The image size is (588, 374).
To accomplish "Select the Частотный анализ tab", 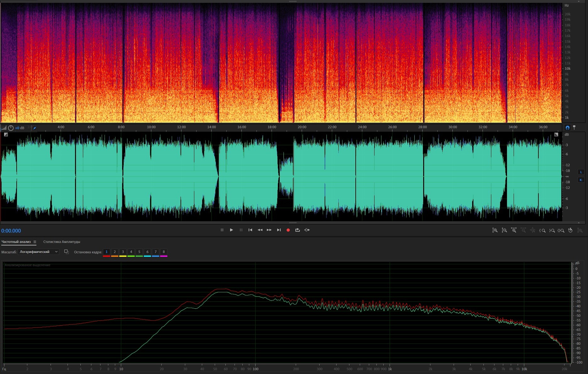I will 16,242.
